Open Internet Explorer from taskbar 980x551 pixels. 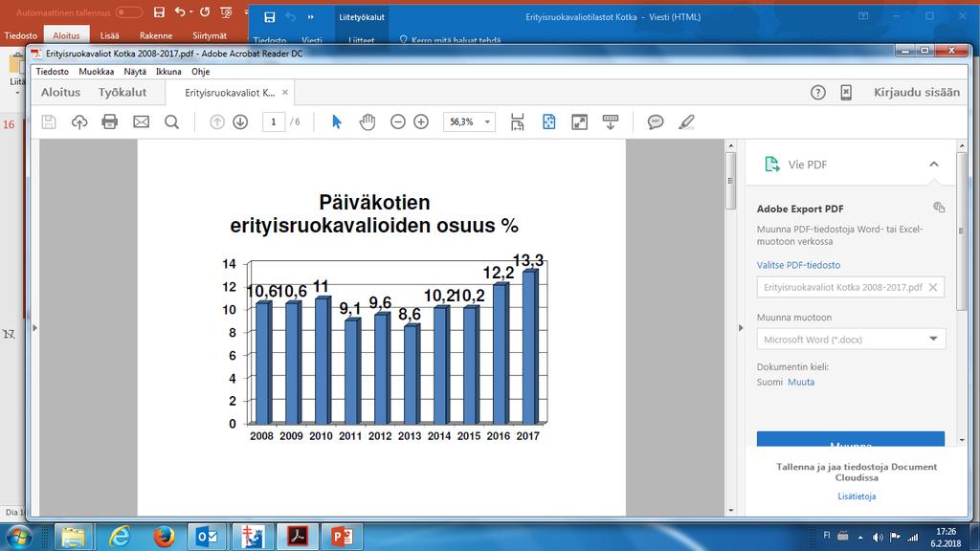point(119,537)
